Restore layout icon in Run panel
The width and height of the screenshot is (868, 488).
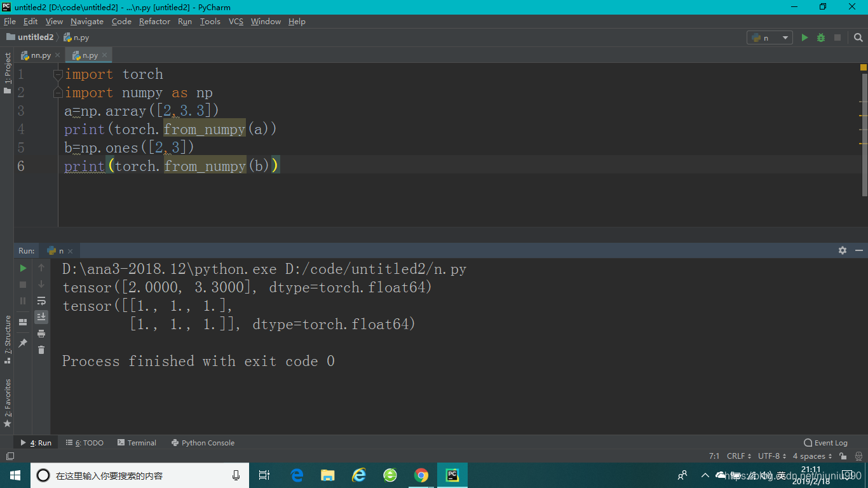(x=24, y=322)
